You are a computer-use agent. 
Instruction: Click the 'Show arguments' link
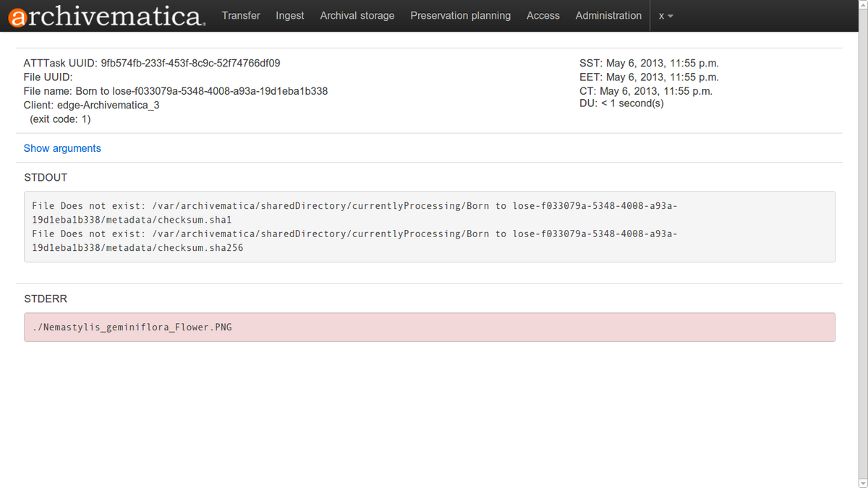(62, 148)
